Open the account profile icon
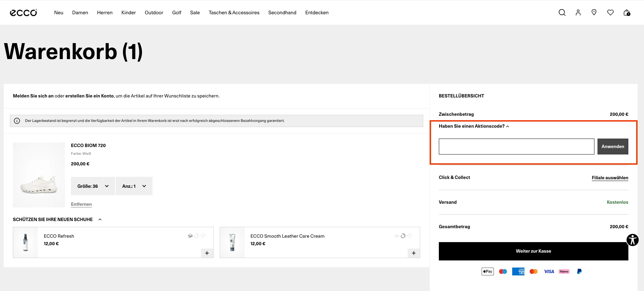 click(x=578, y=13)
